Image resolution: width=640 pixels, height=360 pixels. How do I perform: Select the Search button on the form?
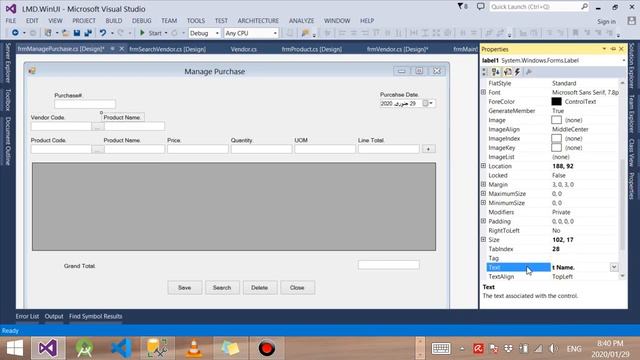[x=222, y=287]
